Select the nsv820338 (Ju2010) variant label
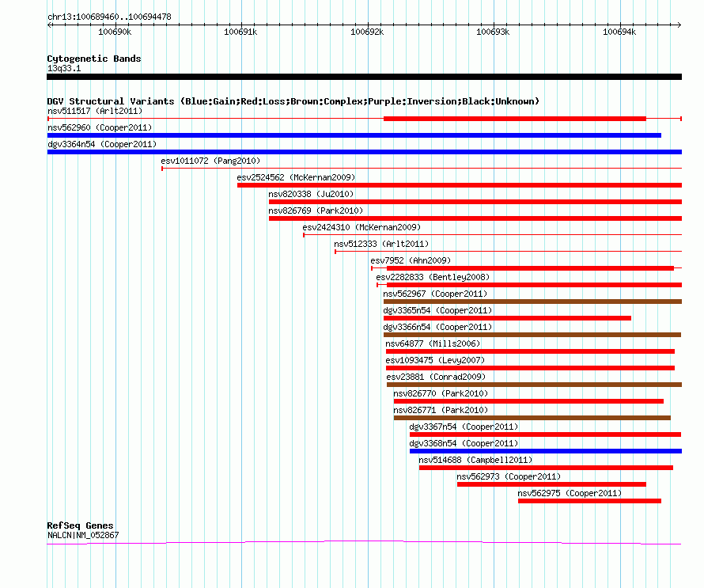The width and height of the screenshot is (704, 588). tap(311, 194)
